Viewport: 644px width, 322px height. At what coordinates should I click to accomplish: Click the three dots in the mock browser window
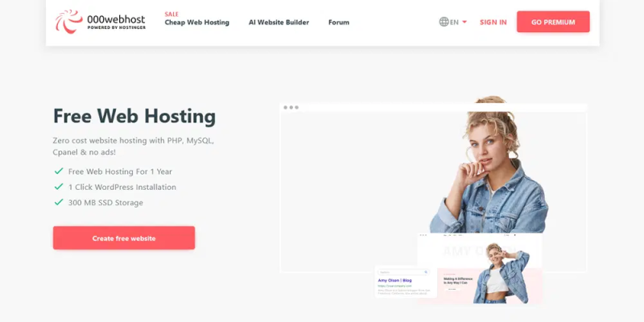point(291,108)
